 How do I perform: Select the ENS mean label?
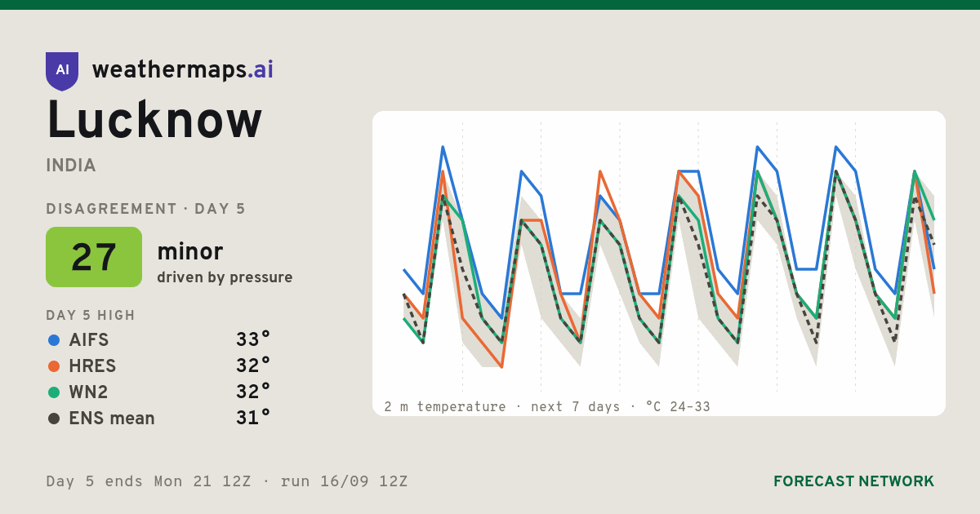pyautogui.click(x=112, y=418)
